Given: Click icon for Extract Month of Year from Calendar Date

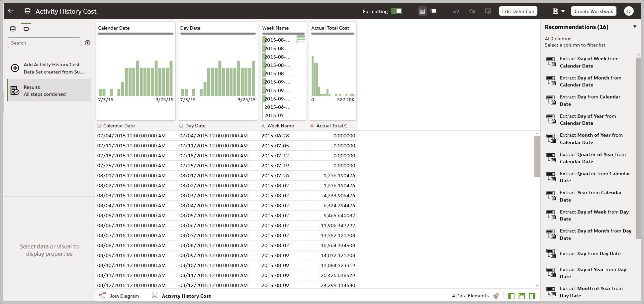Looking at the screenshot, I should [551, 139].
